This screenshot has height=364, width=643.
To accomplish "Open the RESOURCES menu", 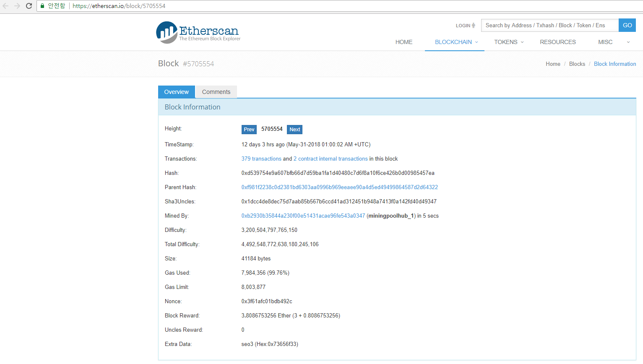I will pyautogui.click(x=558, y=42).
